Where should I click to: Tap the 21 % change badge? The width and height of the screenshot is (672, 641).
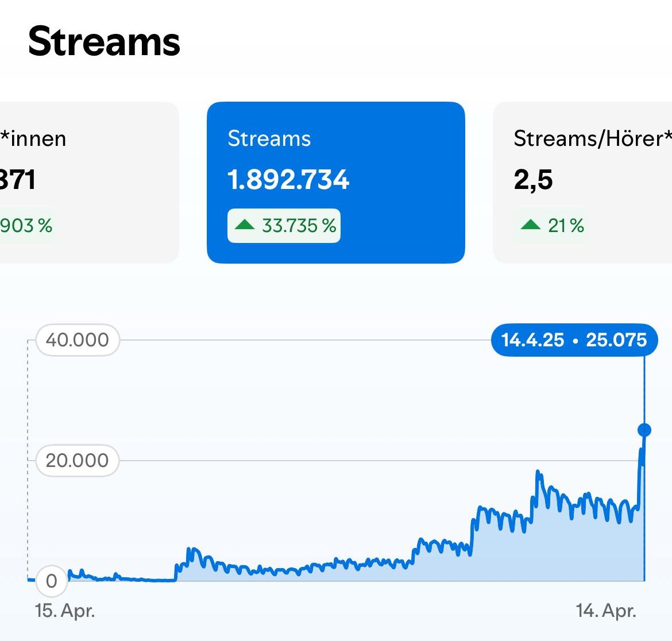coord(553,226)
